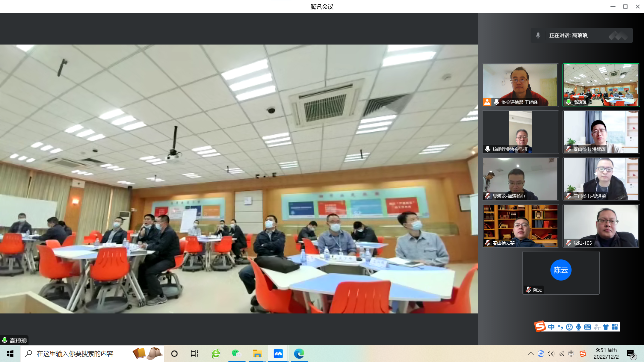644x362 pixels.
Task: Open the Sogou toolbox grid icon
Action: pyautogui.click(x=615, y=327)
